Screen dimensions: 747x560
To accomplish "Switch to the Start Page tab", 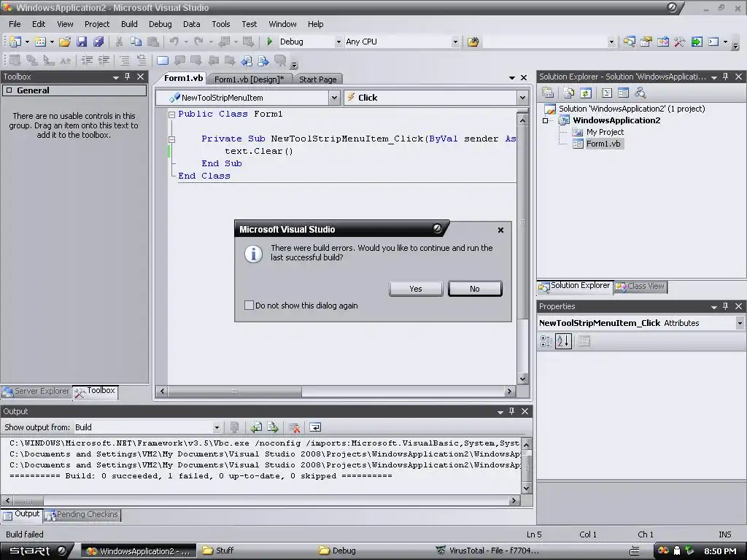I will [x=317, y=79].
